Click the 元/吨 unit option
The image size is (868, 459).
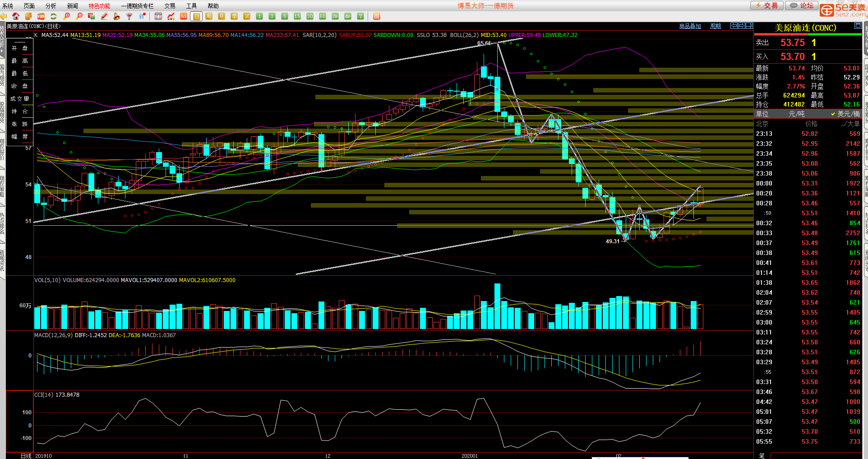[x=796, y=114]
